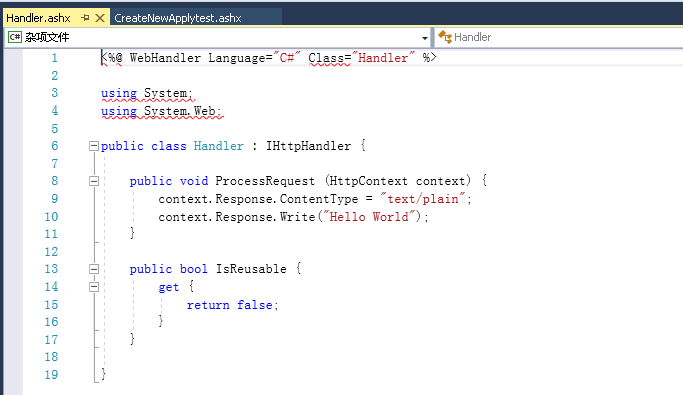This screenshot has width=683, height=395.
Task: Click 'context.Response.ContentType' on line 9
Action: coord(258,199)
